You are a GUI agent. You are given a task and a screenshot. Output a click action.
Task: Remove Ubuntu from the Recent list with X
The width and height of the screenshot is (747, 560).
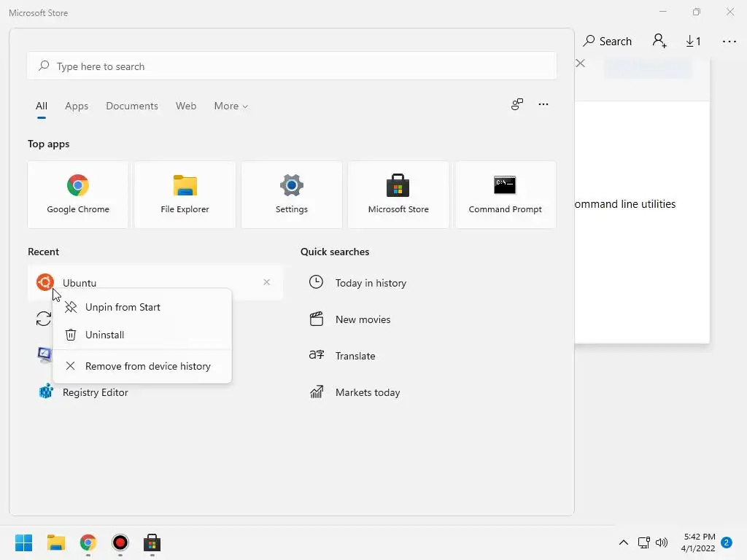(x=267, y=282)
